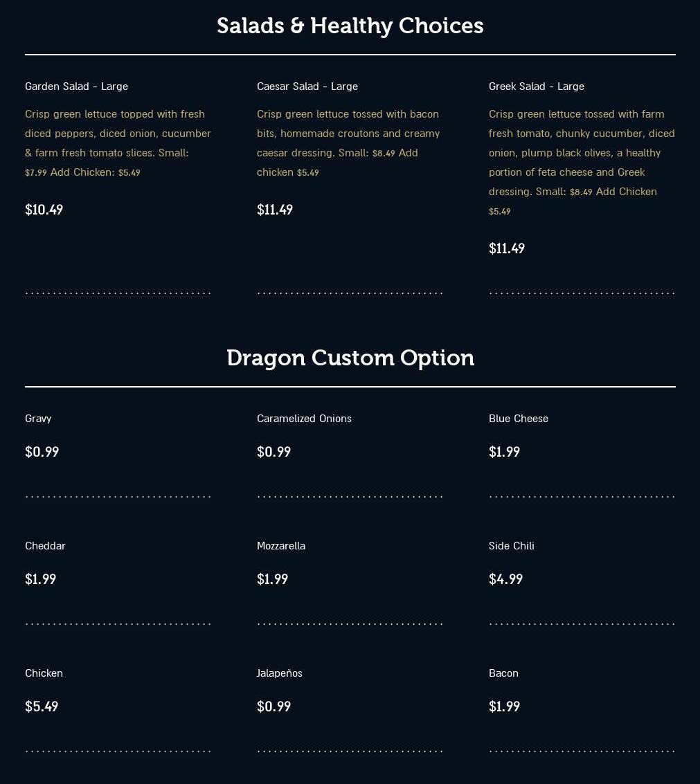Screen dimensions: 700x784
Task: Select the Side Chili option
Action: point(511,546)
